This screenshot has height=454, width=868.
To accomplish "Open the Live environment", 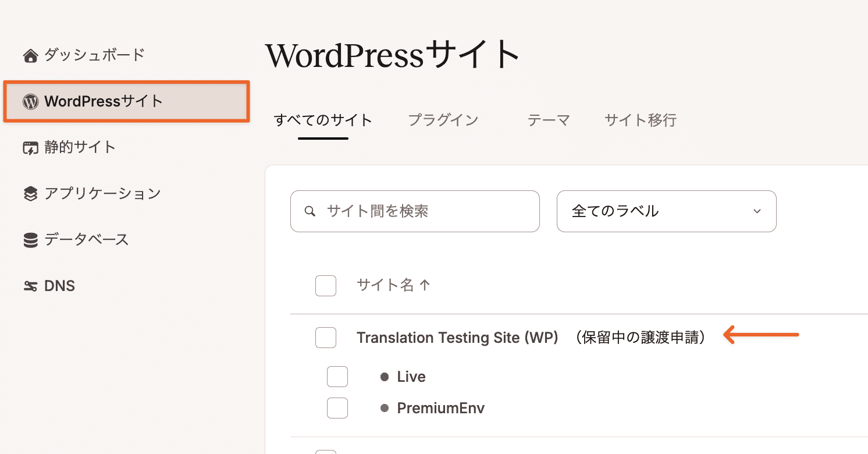I will click(411, 377).
